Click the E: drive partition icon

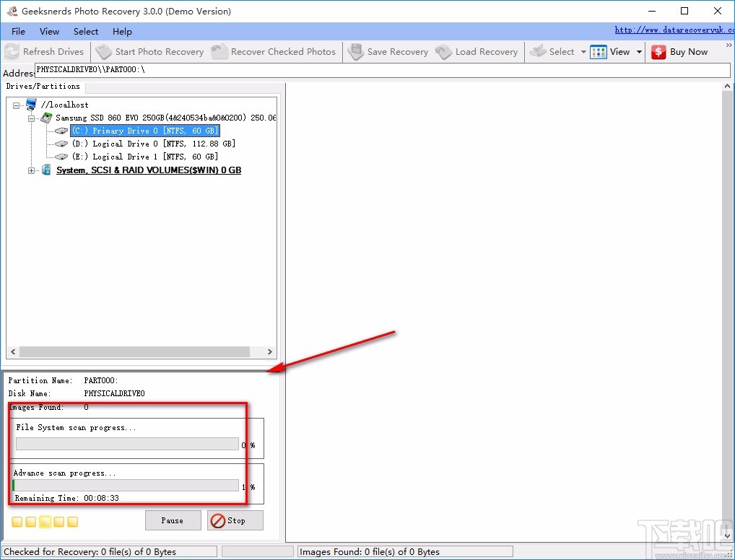click(x=61, y=157)
